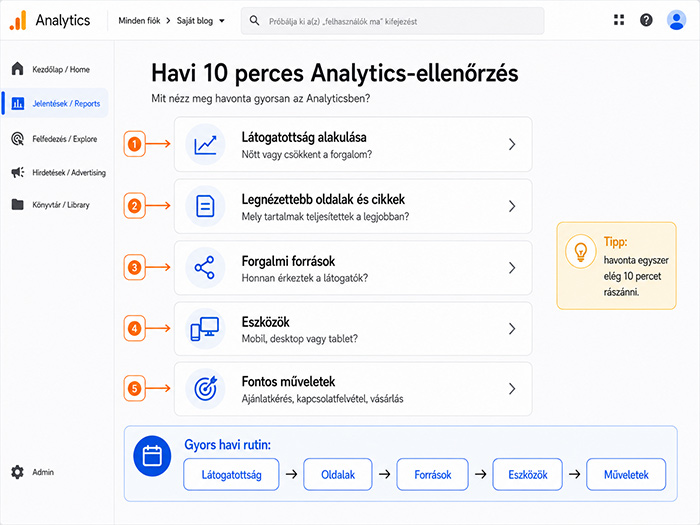The width and height of the screenshot is (700, 525).
Task: Click the Legnézettebb oldalak document icon
Action: [205, 206]
